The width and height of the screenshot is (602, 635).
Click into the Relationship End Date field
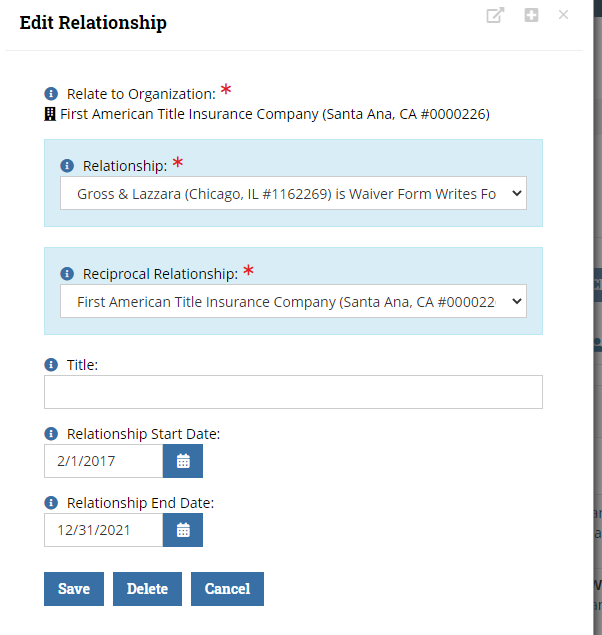[104, 530]
